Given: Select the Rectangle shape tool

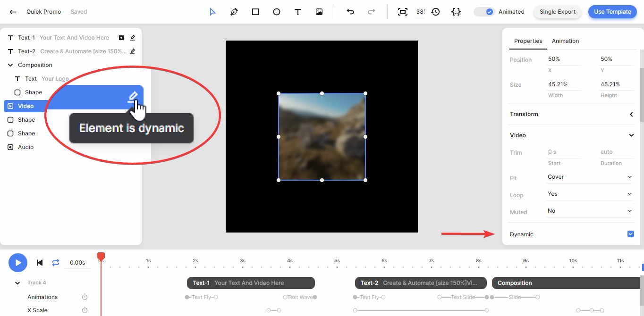Looking at the screenshot, I should point(255,12).
